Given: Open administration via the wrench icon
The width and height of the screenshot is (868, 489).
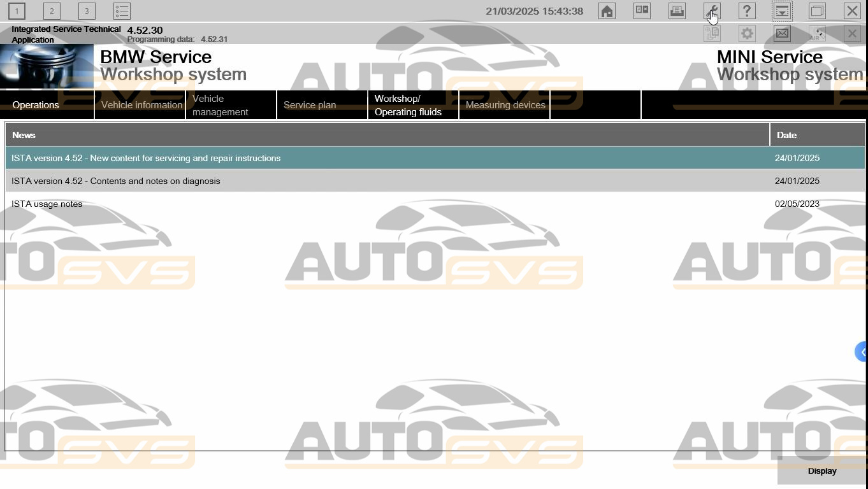Looking at the screenshot, I should click(712, 11).
